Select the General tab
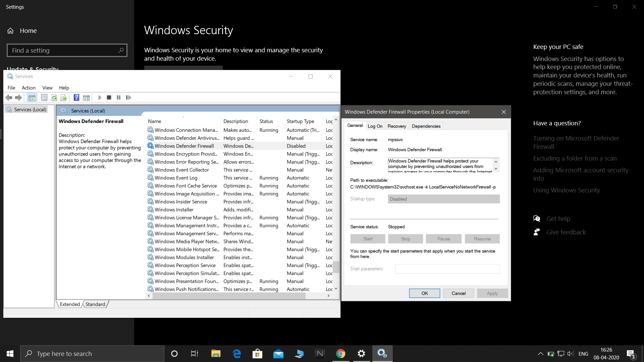Viewport: 644px width, 362px height. pyautogui.click(x=355, y=125)
